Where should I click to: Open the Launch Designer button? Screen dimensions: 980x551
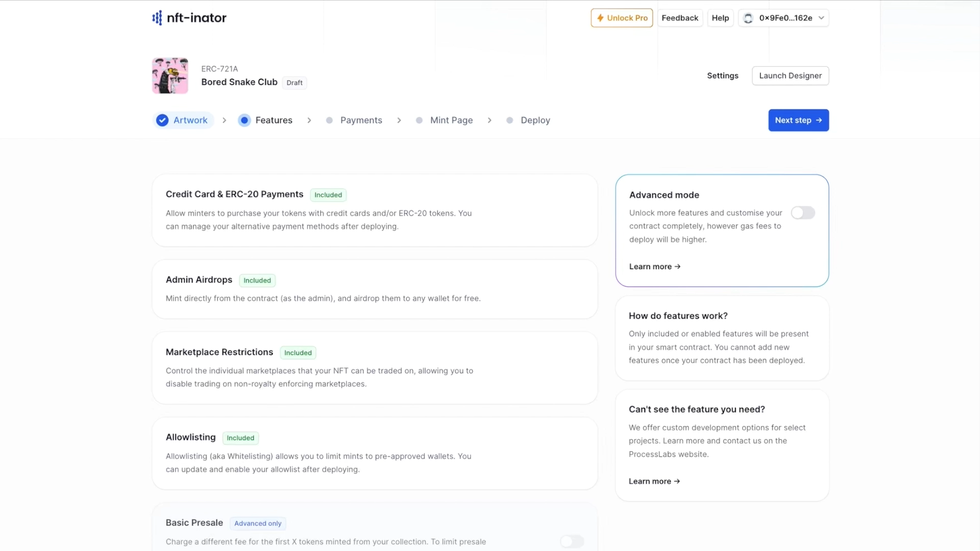tap(790, 76)
